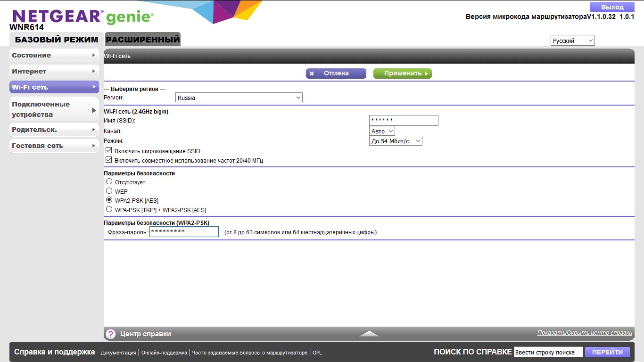Viewport: 644px width, 362px height.
Task: Open 'Документация' link in footer
Action: coord(118,353)
